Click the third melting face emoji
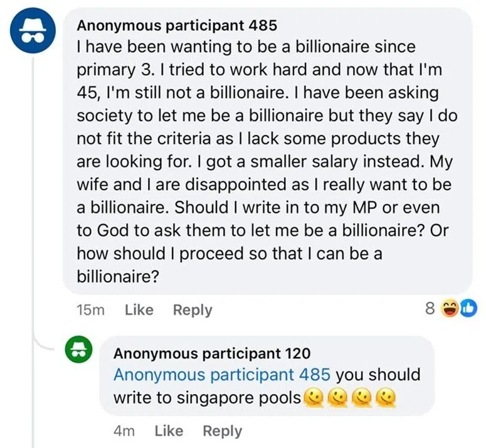The height and width of the screenshot is (448, 486). click(x=364, y=398)
